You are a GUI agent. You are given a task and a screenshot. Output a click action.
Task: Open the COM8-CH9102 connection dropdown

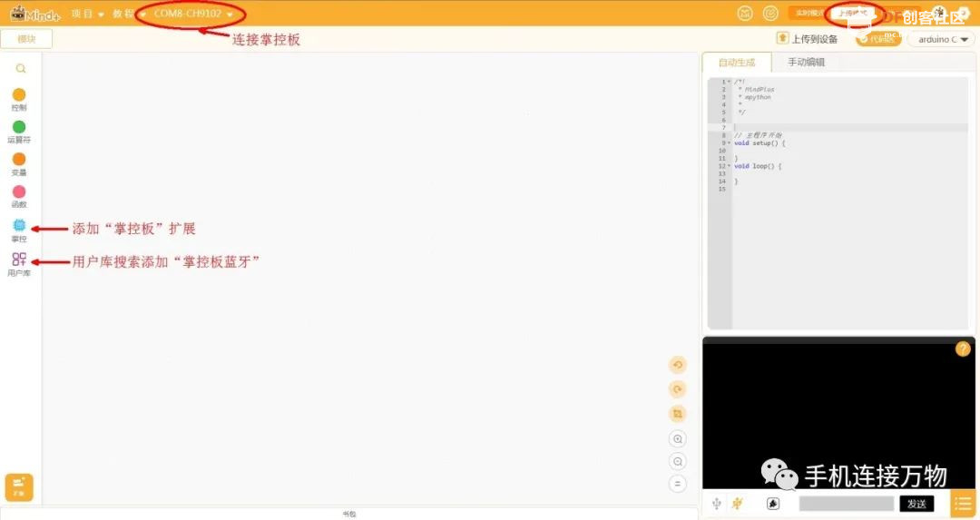click(193, 14)
